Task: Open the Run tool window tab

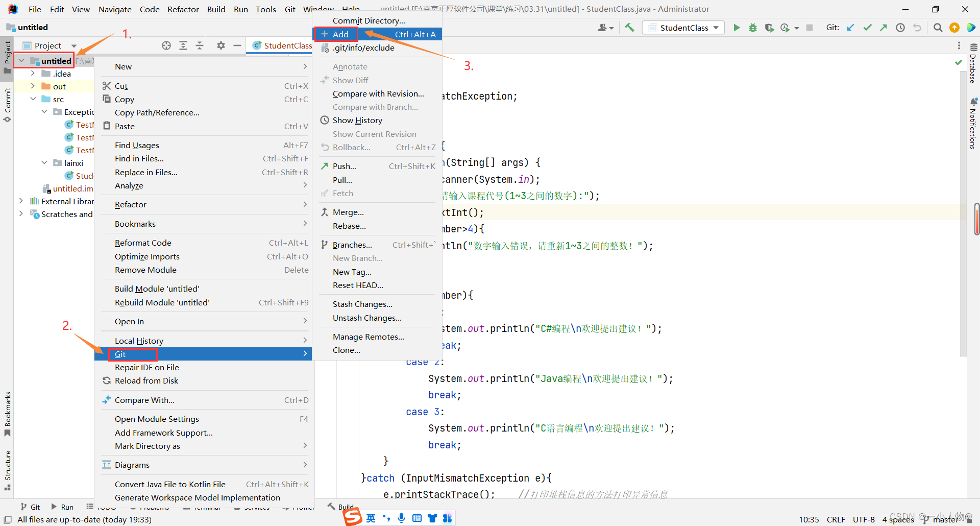Action: (62, 507)
